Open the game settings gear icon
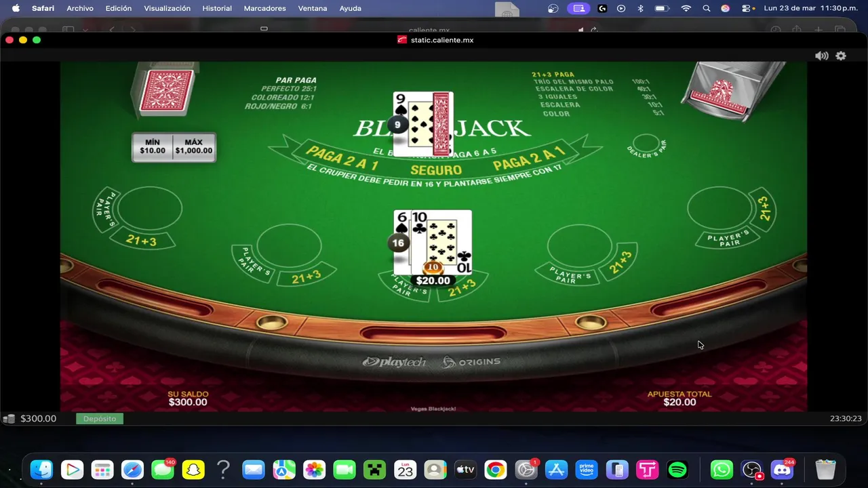The height and width of the screenshot is (488, 868). [841, 56]
